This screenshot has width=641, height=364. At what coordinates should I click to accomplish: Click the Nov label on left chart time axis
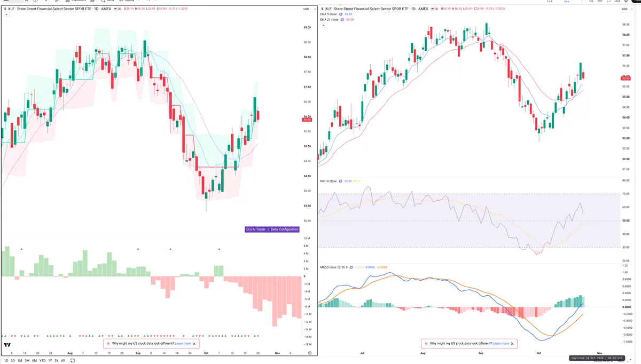pos(276,353)
